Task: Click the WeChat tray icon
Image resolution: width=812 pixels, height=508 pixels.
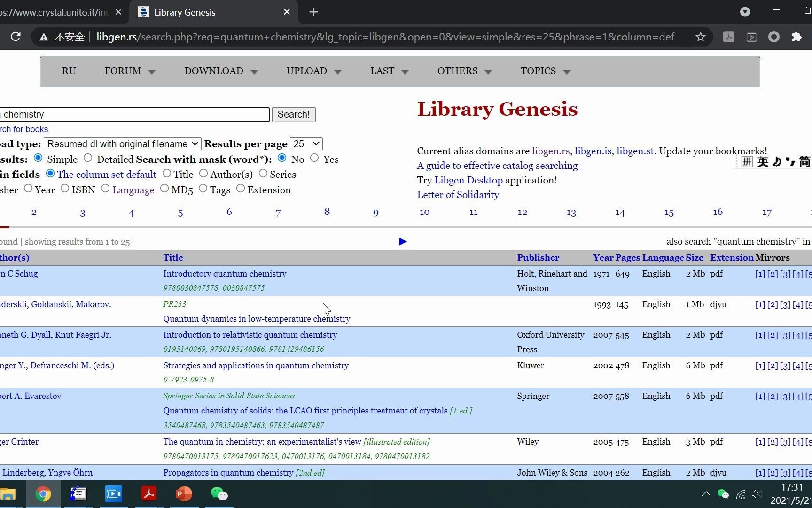Action: click(723, 494)
